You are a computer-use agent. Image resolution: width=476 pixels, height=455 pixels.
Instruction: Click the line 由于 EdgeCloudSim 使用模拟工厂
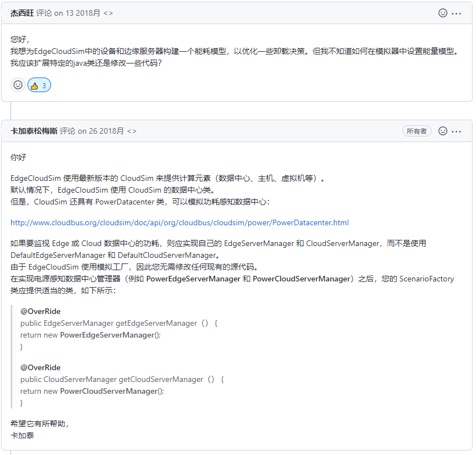135,267
